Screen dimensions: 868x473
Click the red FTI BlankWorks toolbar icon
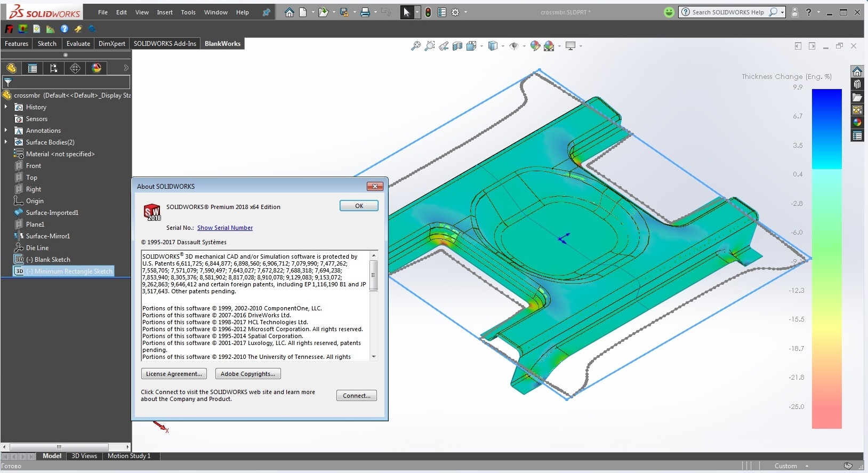pyautogui.click(x=9, y=29)
